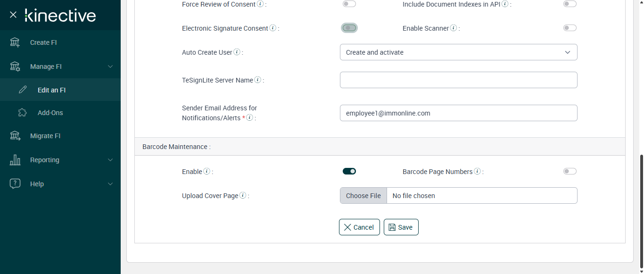Click the Migrate FI bank icon
644x274 pixels.
tap(15, 136)
